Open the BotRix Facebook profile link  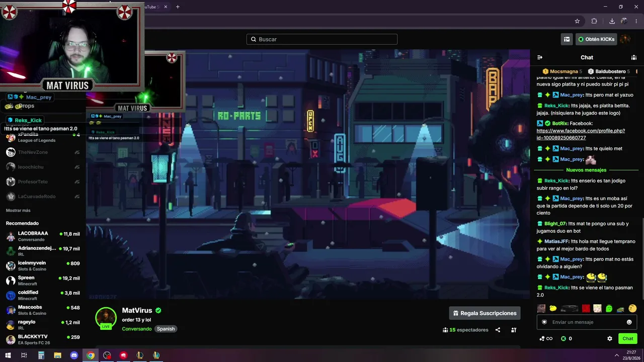[x=581, y=134]
